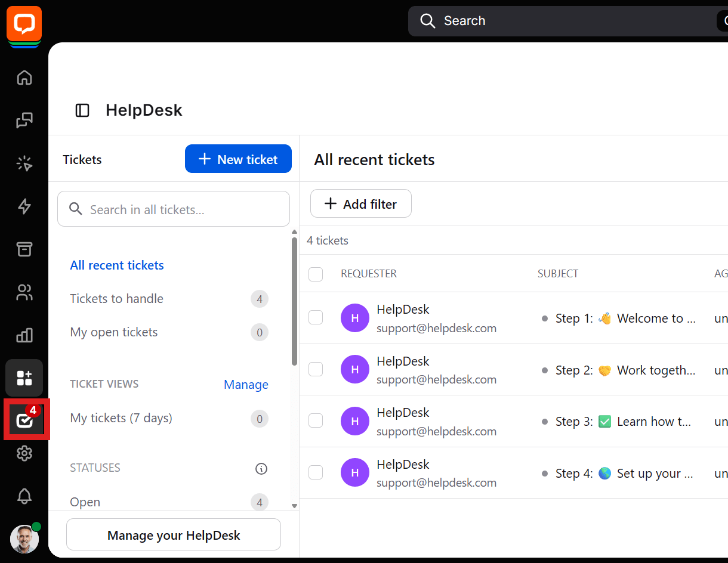Click the Add filter button
This screenshot has height=563, width=728.
tap(361, 204)
